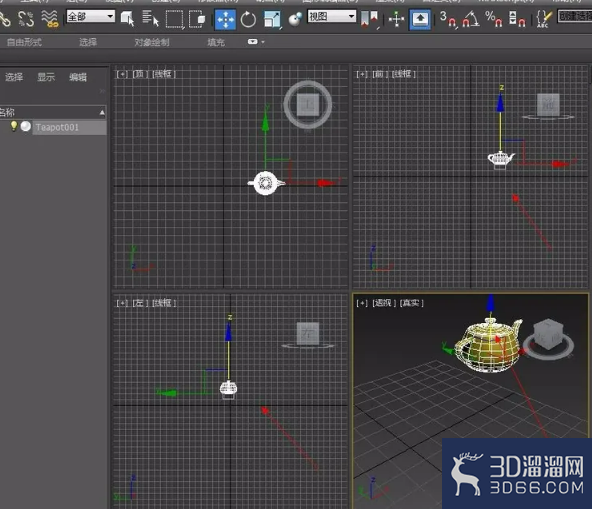592x509 pixels.
Task: Click red X-axis gizmo arrow in top viewport
Action: point(326,183)
